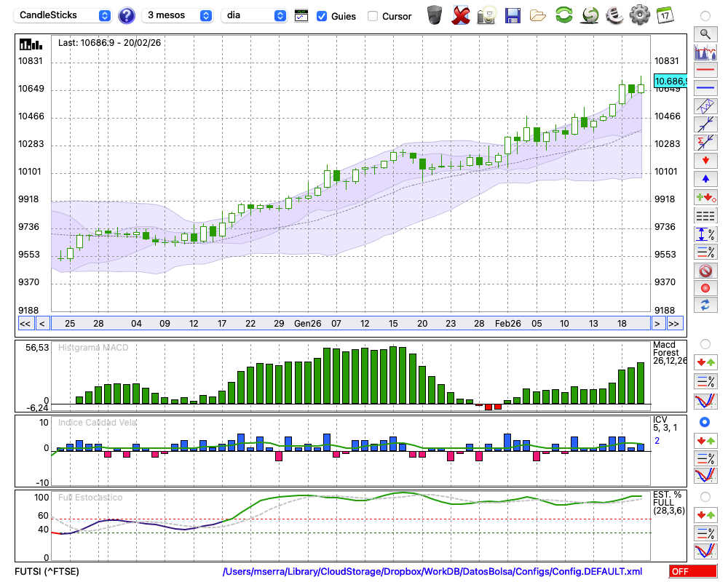Select the red horizontal line tool

[x=705, y=71]
